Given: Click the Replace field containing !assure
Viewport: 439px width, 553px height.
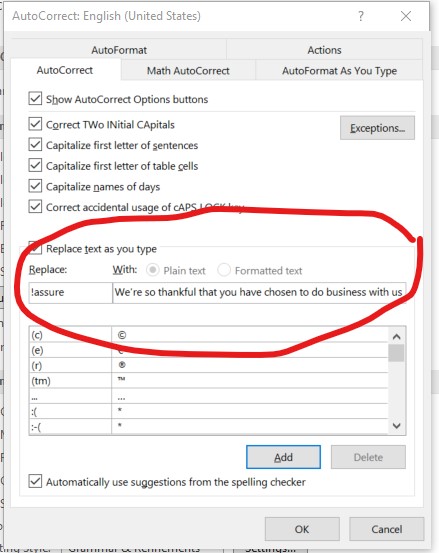Looking at the screenshot, I should tap(70, 292).
